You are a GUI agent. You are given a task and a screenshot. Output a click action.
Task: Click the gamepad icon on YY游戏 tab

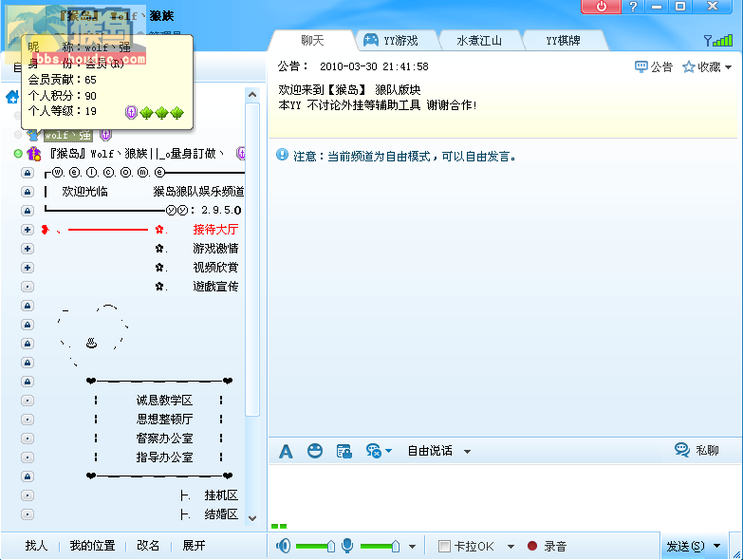coord(371,40)
